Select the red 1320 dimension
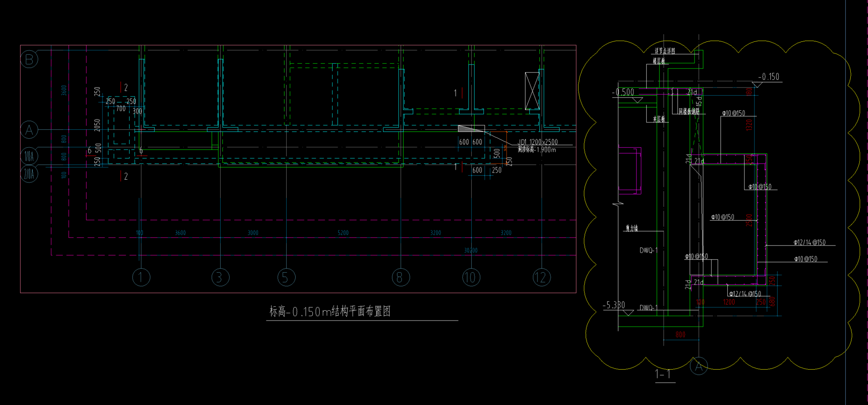The image size is (868, 405). pos(749,125)
